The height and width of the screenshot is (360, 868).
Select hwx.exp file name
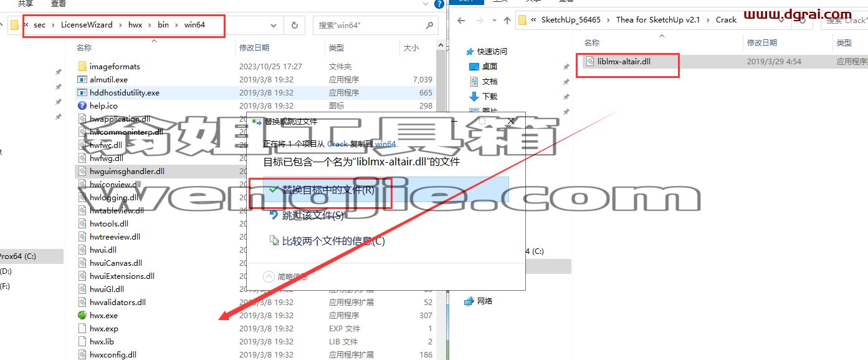click(103, 328)
